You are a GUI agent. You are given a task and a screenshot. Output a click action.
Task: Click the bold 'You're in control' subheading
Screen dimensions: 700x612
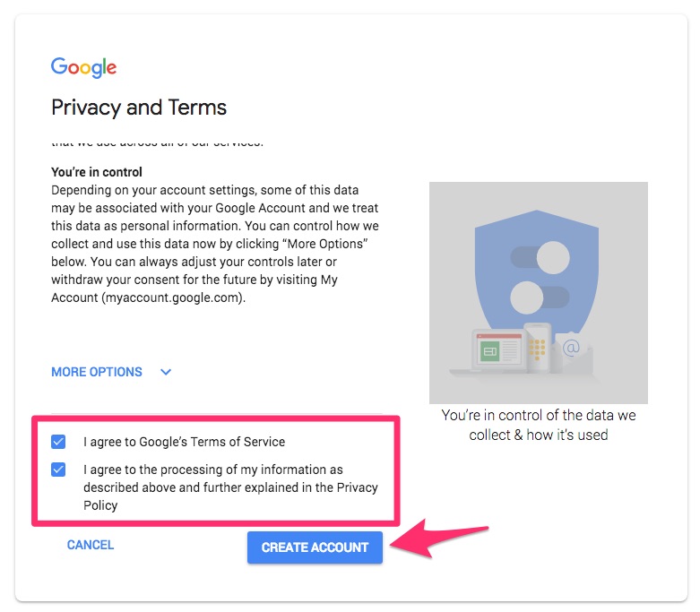[97, 172]
